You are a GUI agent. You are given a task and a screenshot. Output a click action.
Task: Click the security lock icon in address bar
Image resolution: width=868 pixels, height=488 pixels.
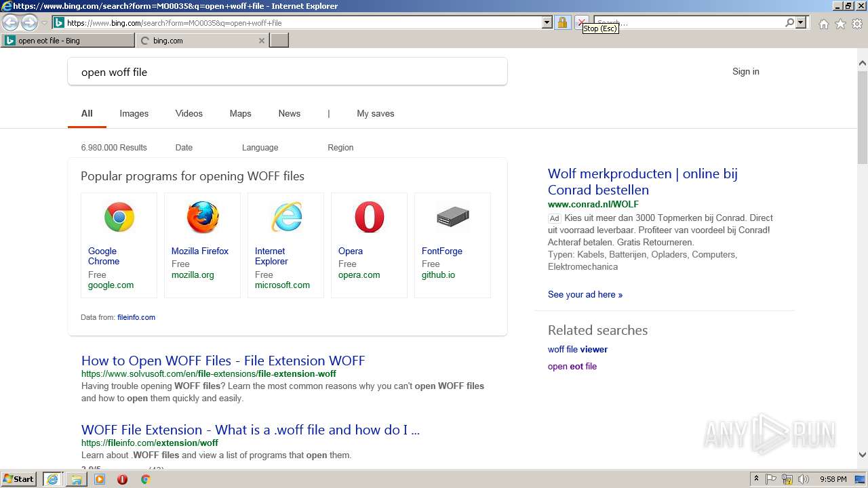click(x=562, y=22)
